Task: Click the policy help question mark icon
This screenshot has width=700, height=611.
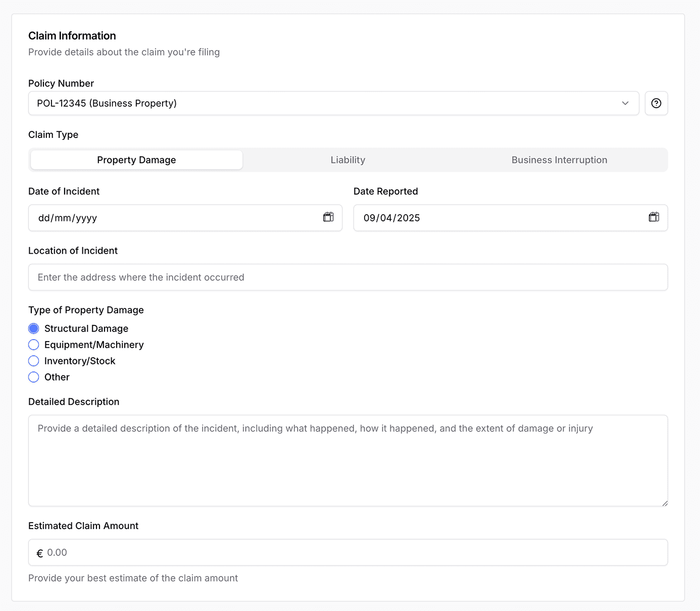Action: [x=656, y=103]
